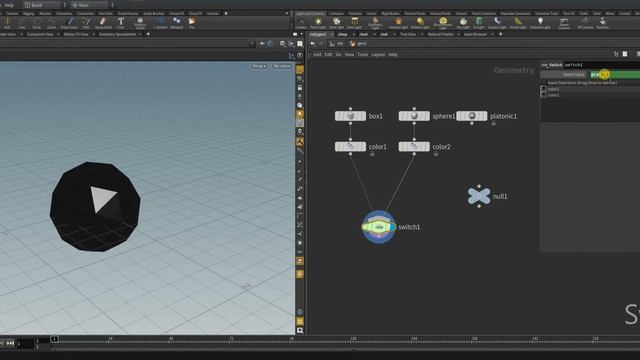Open the left shelf set options arrow
Viewport: 640px width, 360px height.
tap(287, 13)
